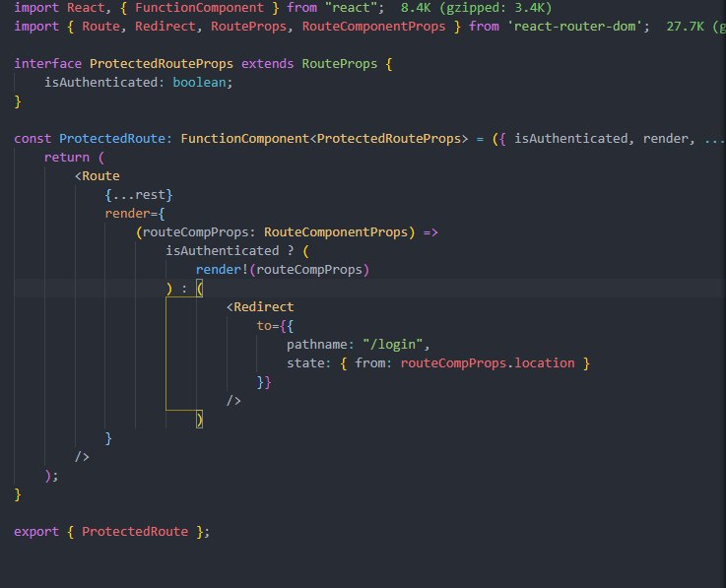This screenshot has height=588, width=726.
Task: Click the 'render!' call
Action: [222, 270]
